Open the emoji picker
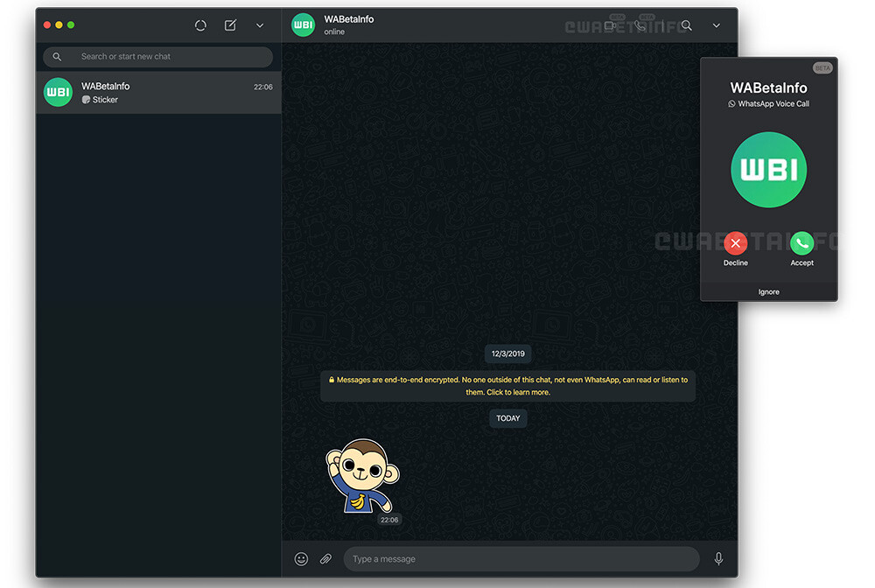Screen dimensions: 875x588 pos(301,559)
